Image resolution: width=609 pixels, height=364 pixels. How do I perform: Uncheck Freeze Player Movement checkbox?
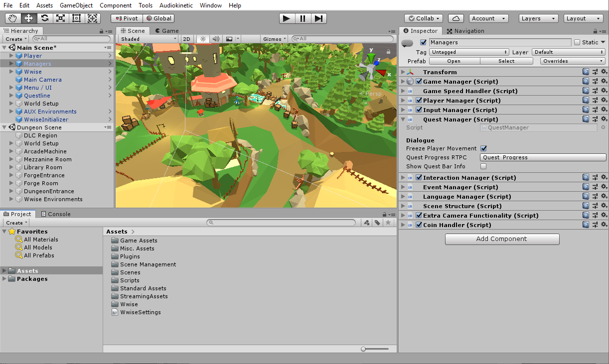click(483, 148)
